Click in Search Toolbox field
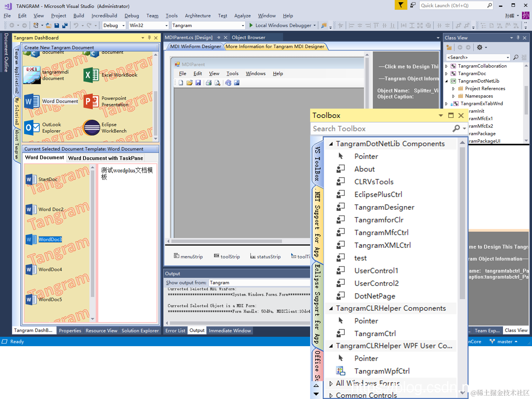This screenshot has width=532, height=399. (x=382, y=129)
